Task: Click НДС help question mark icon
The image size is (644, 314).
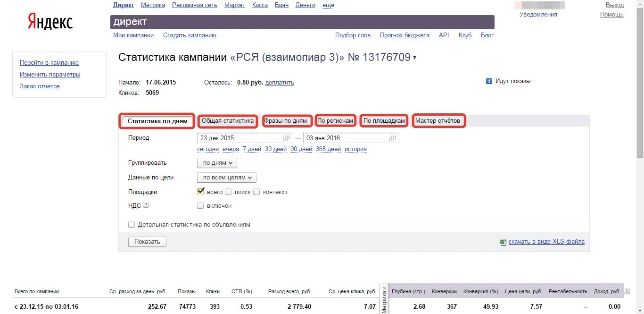Action: 146,205
